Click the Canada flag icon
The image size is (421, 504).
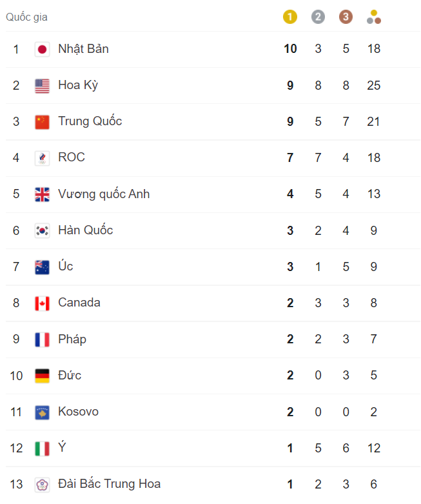point(42,303)
